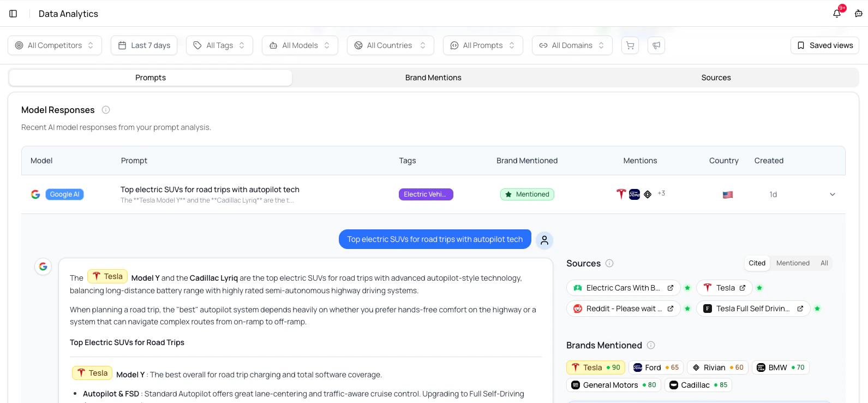Open external link for Reddit source
The width and height of the screenshot is (868, 403).
click(671, 309)
